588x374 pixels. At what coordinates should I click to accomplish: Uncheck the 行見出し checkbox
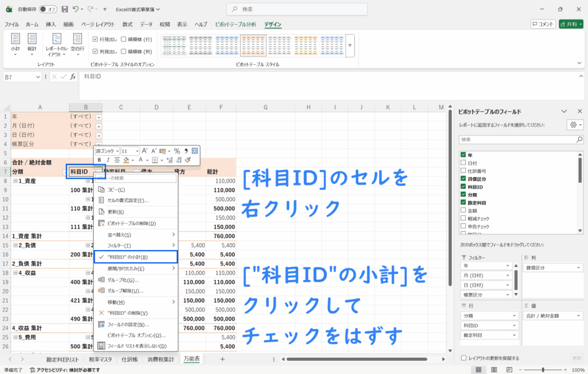95,39
